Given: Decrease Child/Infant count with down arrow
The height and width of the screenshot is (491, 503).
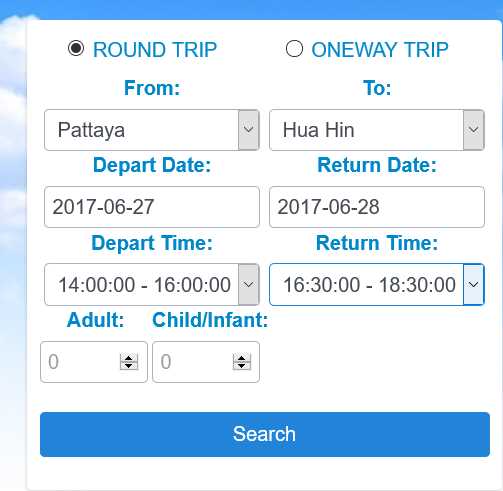Looking at the screenshot, I should point(242,366).
